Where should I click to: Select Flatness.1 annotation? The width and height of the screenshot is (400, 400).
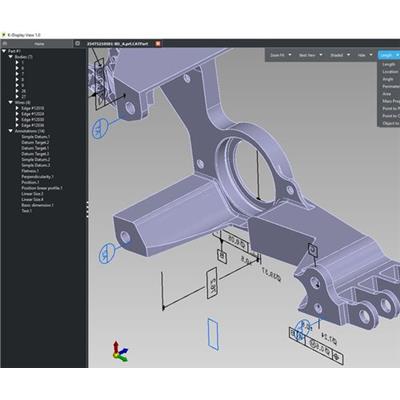30,171
